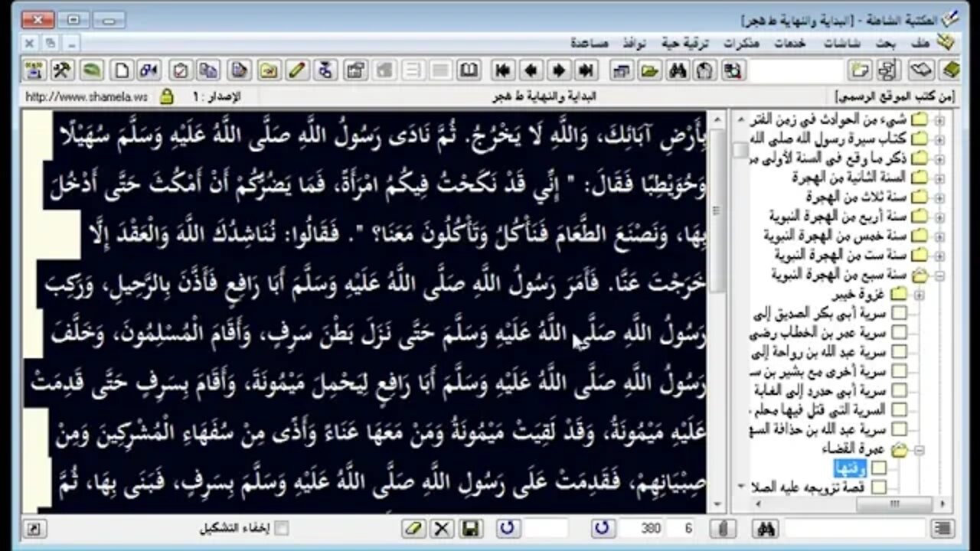
Task: Check the box for سرية أخرى مع بشير
Action: 899,371
